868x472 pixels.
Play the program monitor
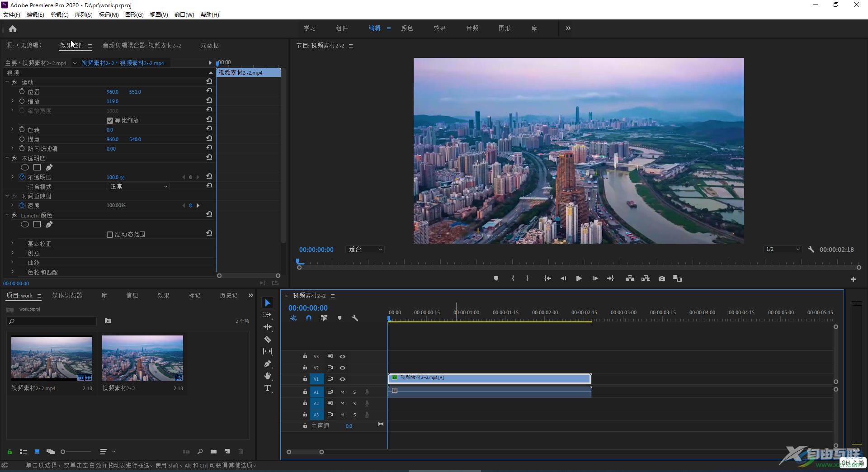579,278
